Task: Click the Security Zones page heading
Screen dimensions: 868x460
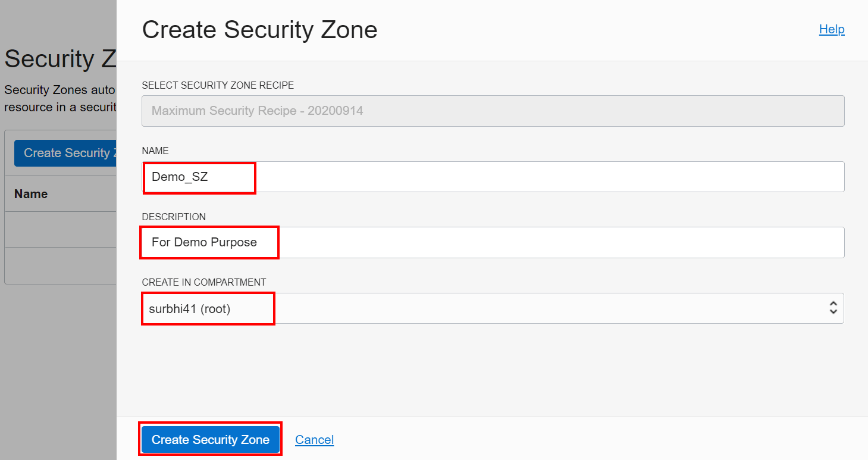Action: [57, 59]
